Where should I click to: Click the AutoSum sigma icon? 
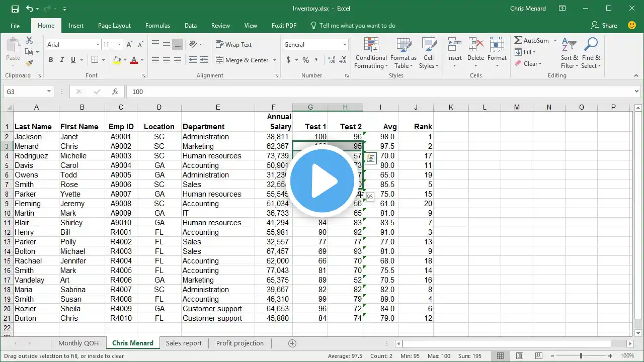[518, 40]
